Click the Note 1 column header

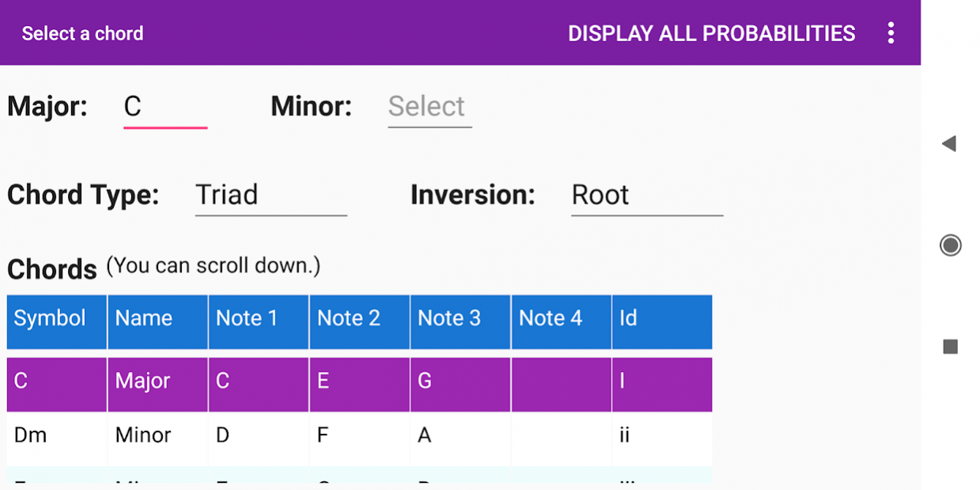(x=258, y=321)
